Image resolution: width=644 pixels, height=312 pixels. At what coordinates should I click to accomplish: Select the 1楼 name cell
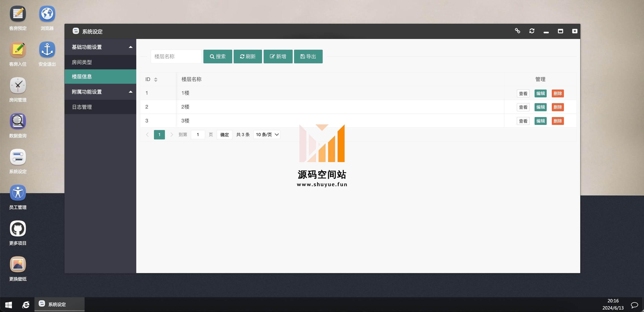[x=340, y=93]
